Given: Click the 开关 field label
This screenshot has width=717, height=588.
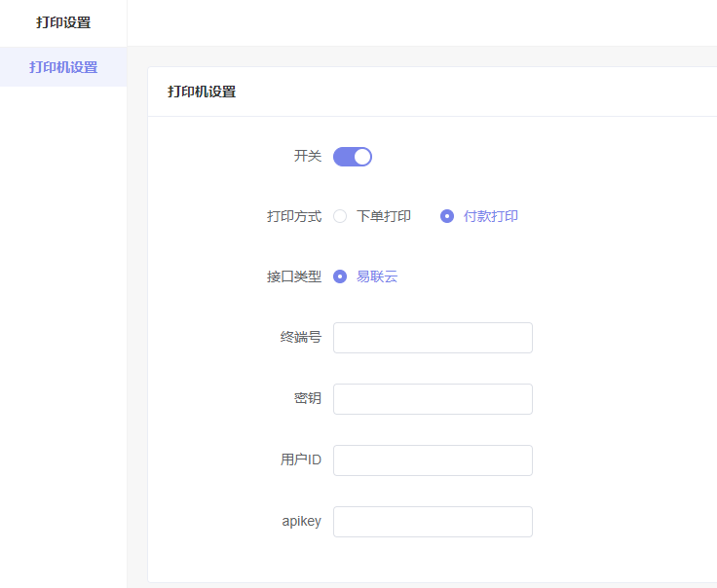Looking at the screenshot, I should (308, 156).
